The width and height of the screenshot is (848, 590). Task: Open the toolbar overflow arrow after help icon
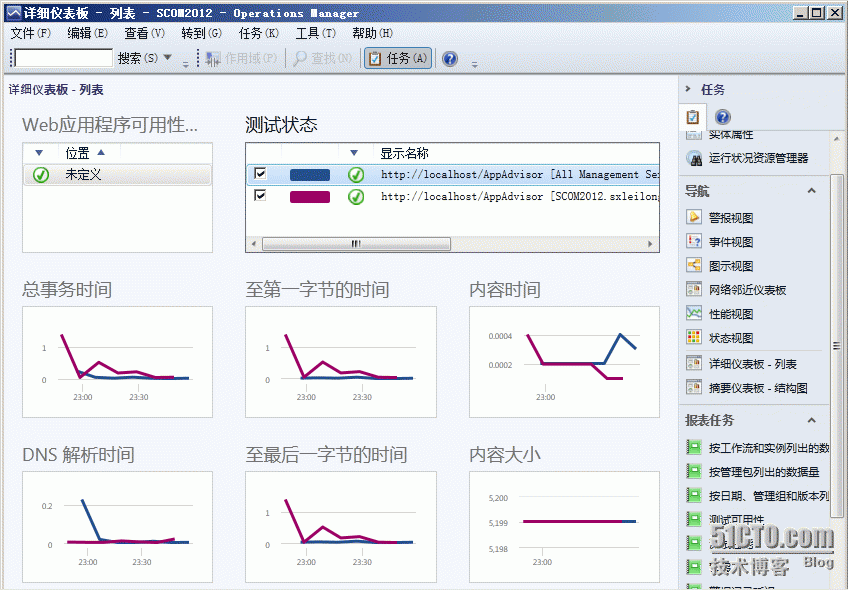[474, 64]
